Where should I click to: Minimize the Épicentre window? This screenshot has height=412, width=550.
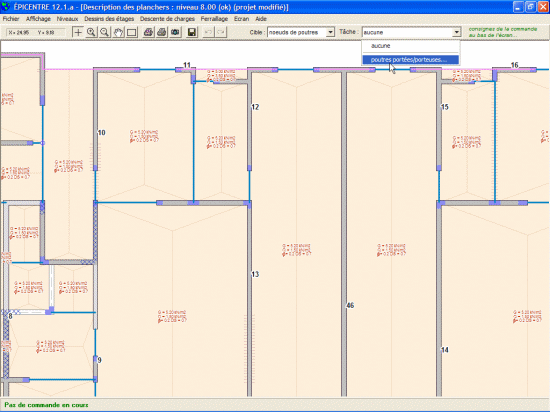tap(518, 7)
